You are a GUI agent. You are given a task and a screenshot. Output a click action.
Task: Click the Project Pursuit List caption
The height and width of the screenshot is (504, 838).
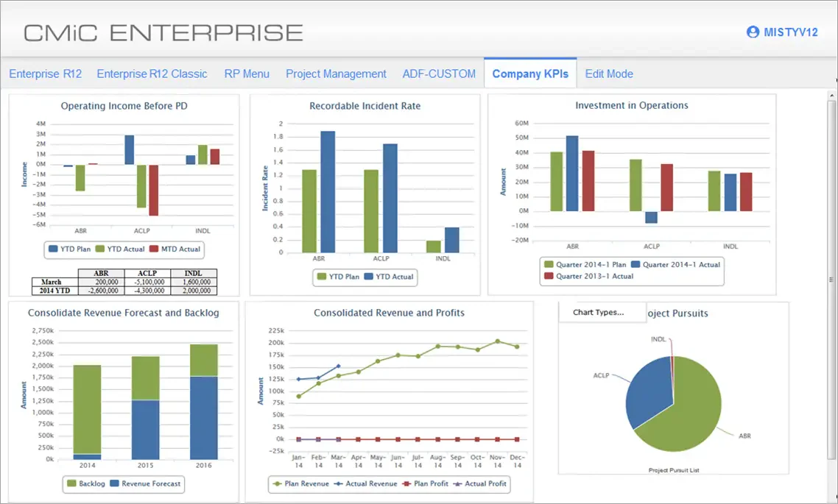pos(674,470)
